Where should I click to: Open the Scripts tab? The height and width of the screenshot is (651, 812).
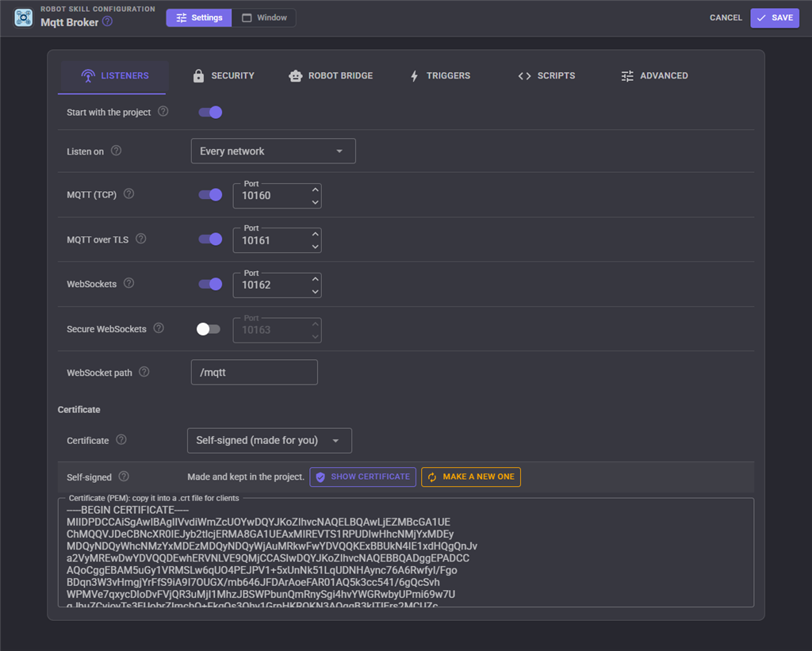547,76
